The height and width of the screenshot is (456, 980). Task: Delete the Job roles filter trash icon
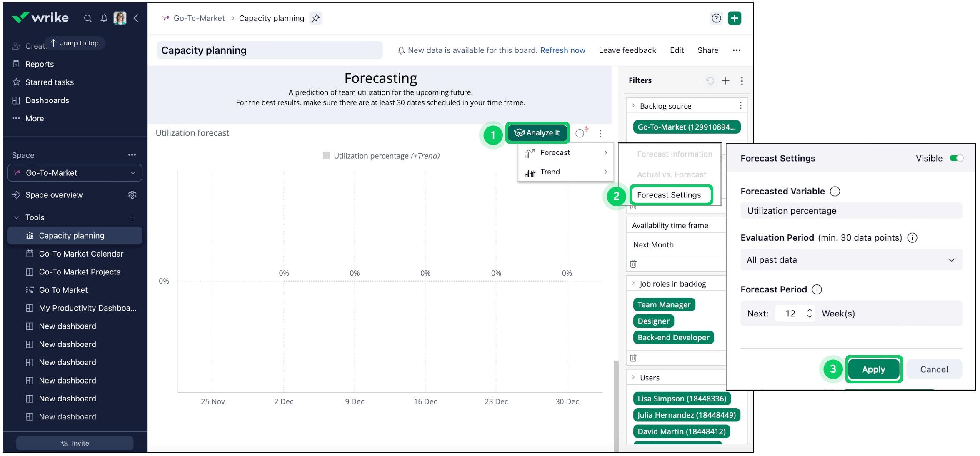tap(633, 358)
